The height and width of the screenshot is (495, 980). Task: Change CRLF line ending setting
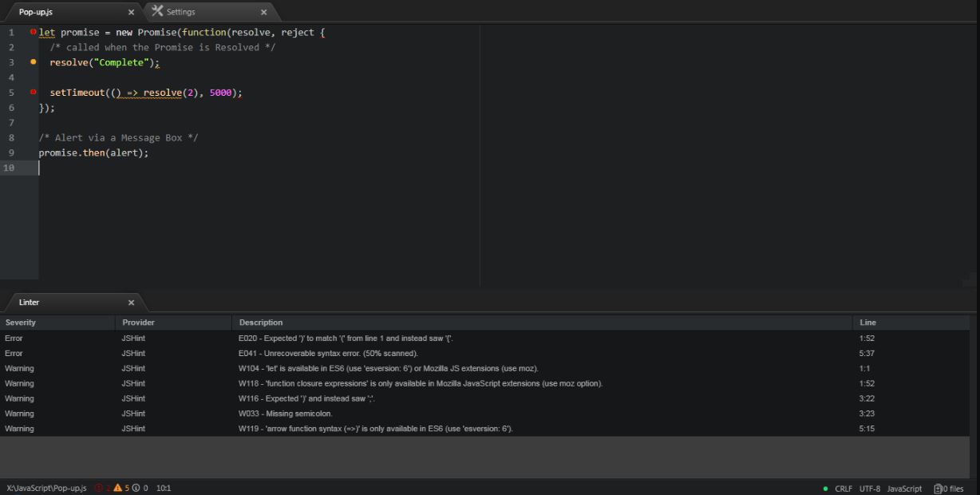[x=844, y=489]
